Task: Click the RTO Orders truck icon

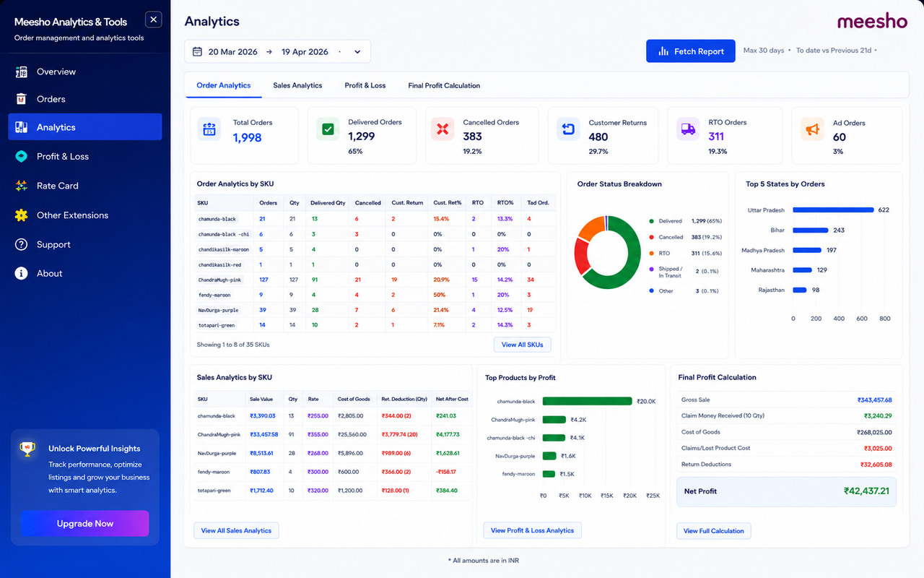Action: pos(688,130)
